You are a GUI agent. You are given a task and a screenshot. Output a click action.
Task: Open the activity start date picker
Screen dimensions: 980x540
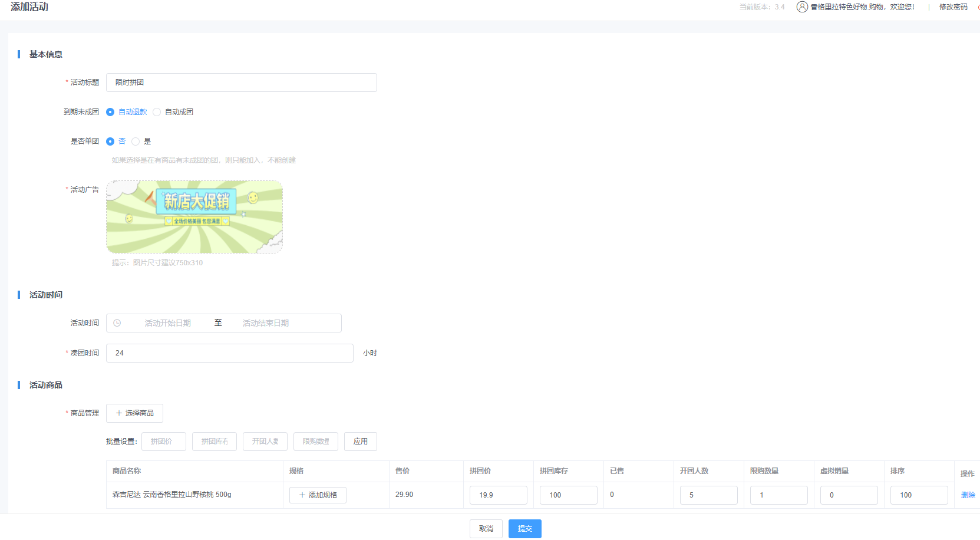click(168, 323)
